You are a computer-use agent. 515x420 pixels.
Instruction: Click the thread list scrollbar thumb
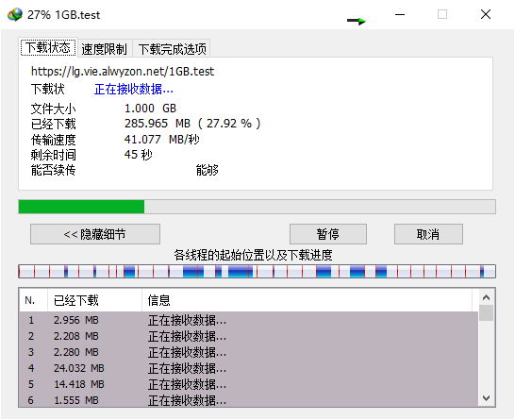click(x=486, y=312)
